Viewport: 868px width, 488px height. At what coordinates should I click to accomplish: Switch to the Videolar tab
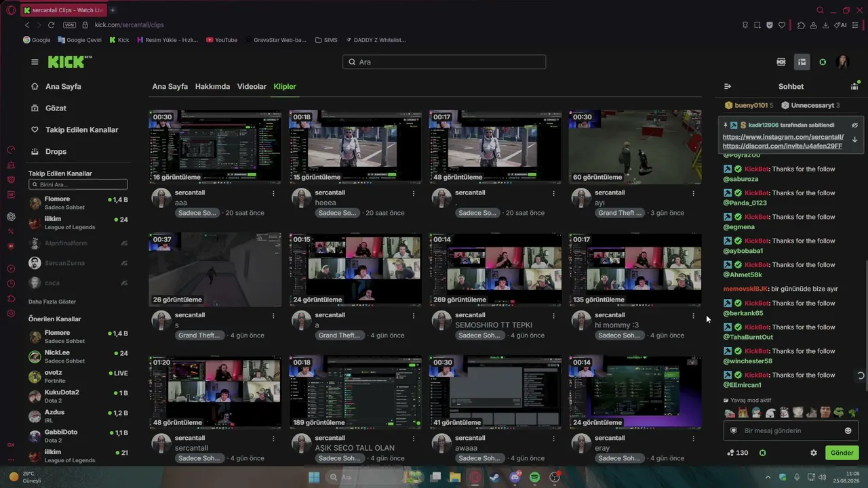pos(252,87)
